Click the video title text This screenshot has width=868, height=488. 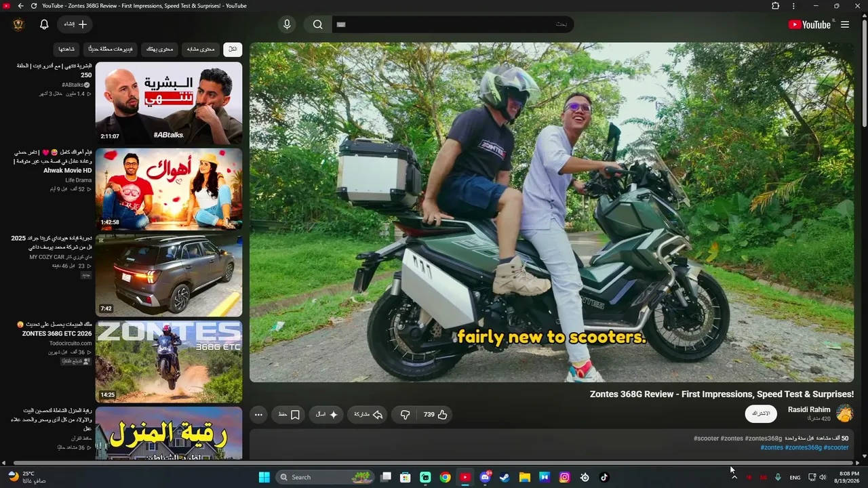722,394
